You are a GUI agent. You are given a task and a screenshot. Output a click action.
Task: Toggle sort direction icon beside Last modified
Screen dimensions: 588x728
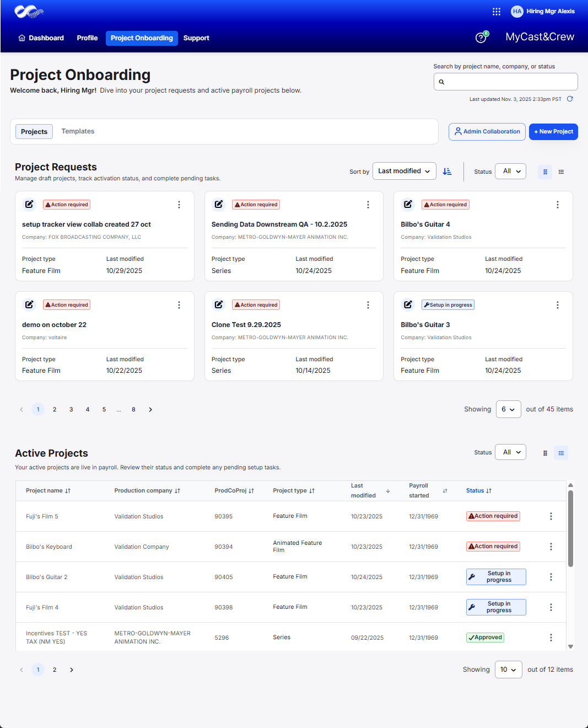(447, 172)
